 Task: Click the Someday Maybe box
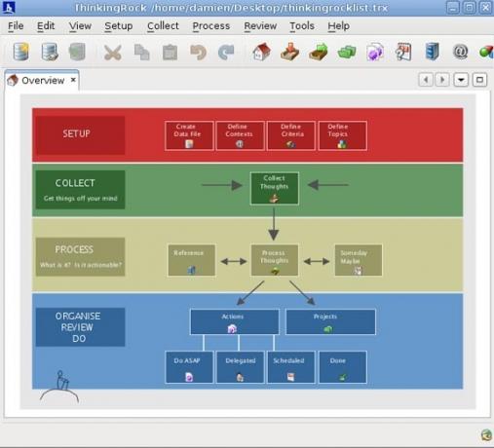click(x=359, y=260)
